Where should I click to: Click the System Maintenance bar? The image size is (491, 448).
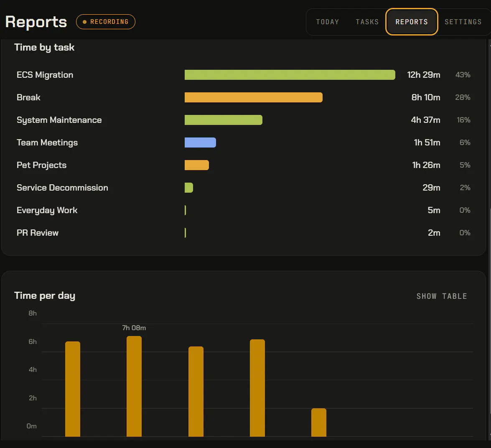(x=223, y=120)
